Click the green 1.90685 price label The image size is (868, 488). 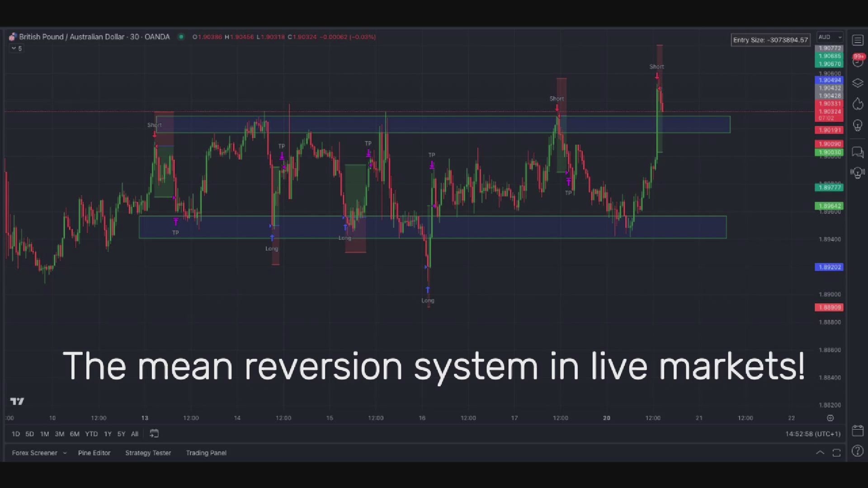click(829, 56)
